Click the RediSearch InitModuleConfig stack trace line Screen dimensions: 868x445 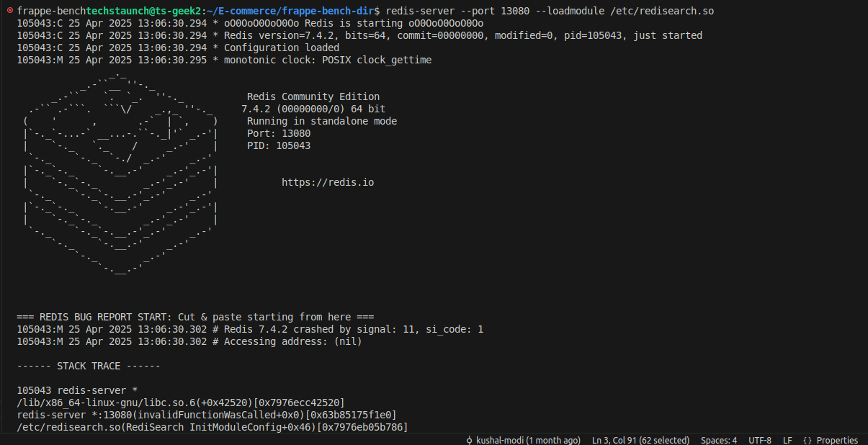(212, 428)
